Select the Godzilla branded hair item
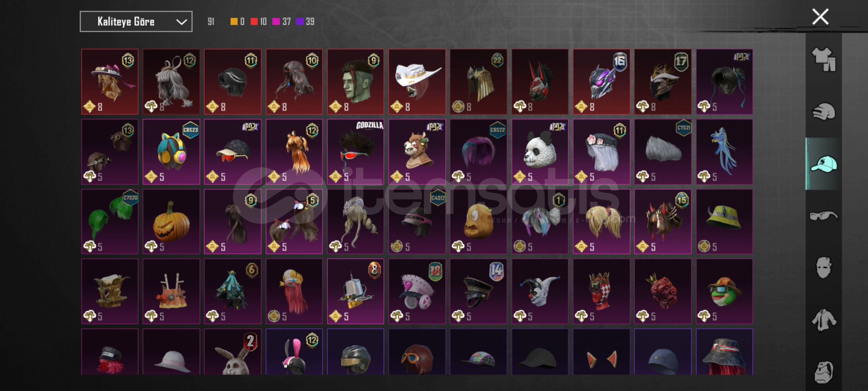This screenshot has width=868, height=391. pos(356,152)
